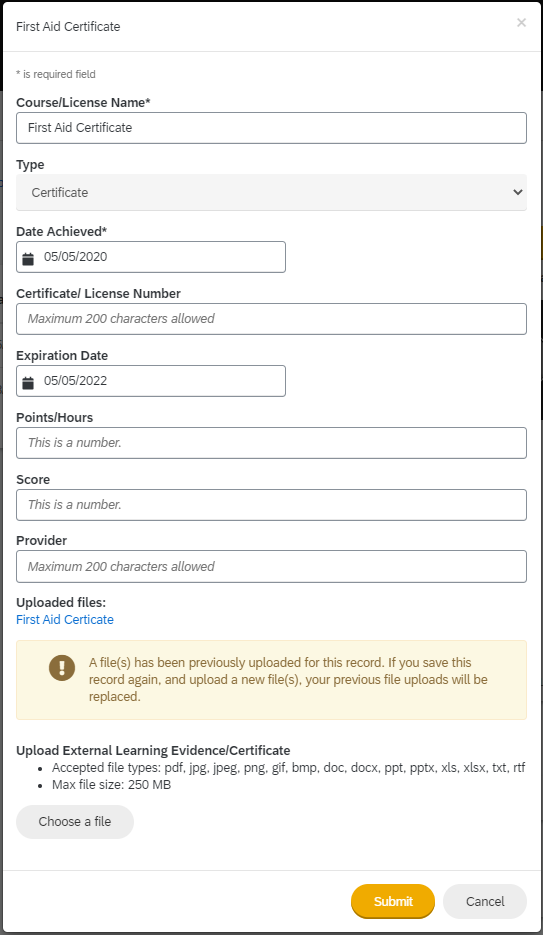Click the Upload External Learning Evidence heading
Image resolution: width=543 pixels, height=935 pixels.
coord(153,750)
